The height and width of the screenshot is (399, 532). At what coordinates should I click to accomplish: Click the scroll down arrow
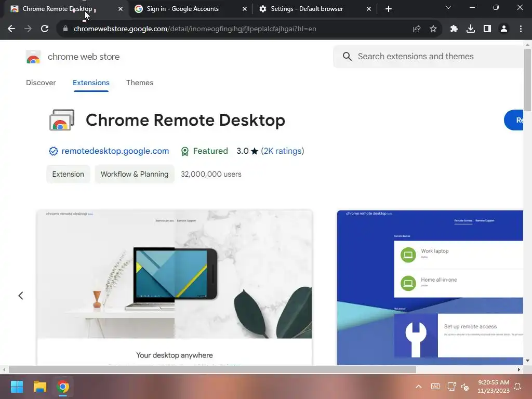coord(527,361)
